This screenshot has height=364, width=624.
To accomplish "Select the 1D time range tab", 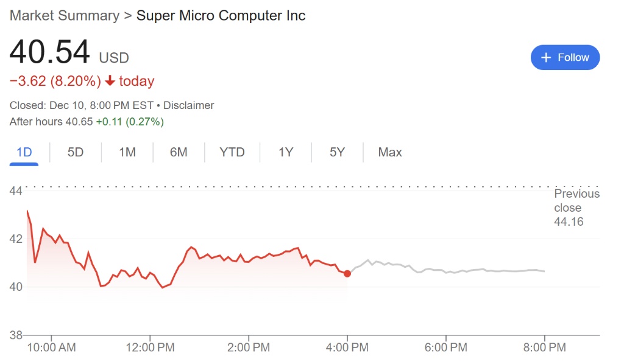I will 24,152.
